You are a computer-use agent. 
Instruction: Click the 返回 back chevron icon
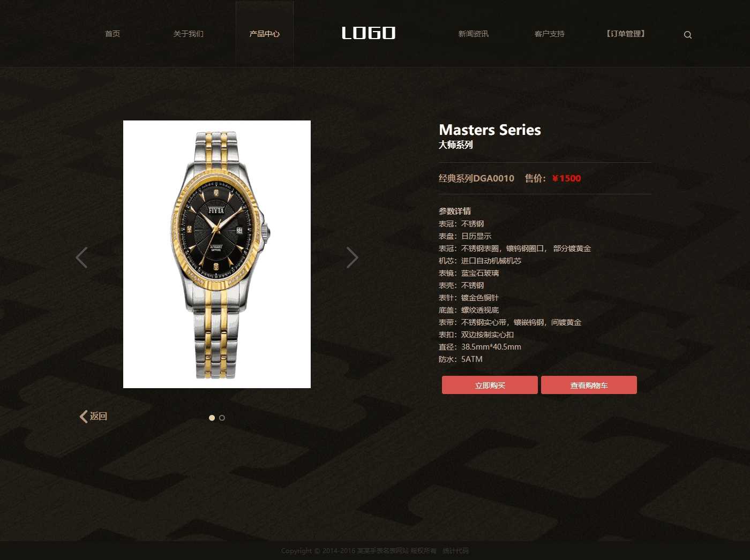tap(84, 417)
